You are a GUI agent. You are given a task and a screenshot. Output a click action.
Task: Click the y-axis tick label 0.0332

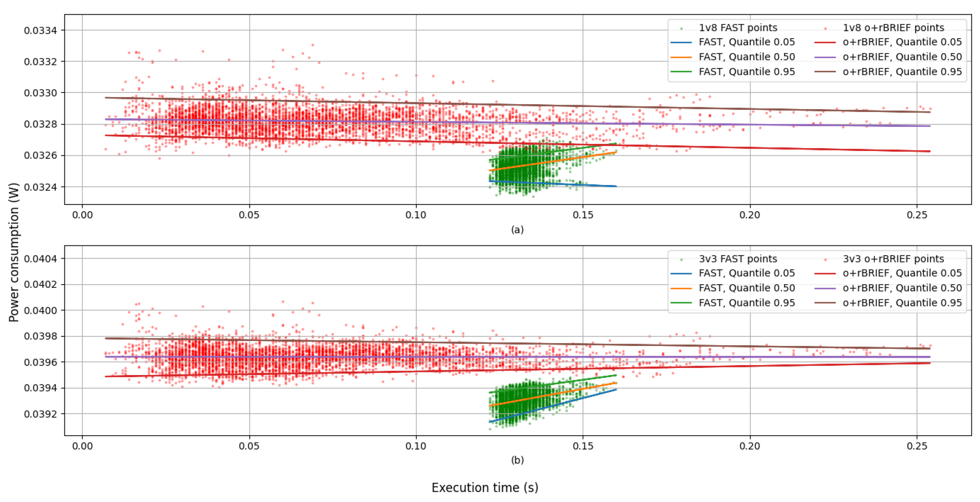(x=41, y=61)
